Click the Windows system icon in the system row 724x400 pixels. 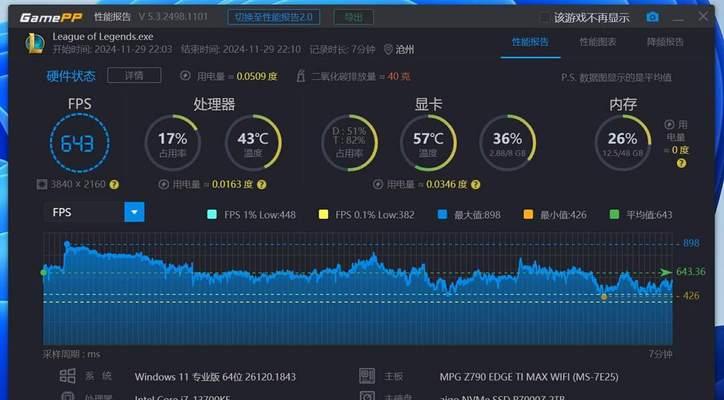click(x=67, y=376)
